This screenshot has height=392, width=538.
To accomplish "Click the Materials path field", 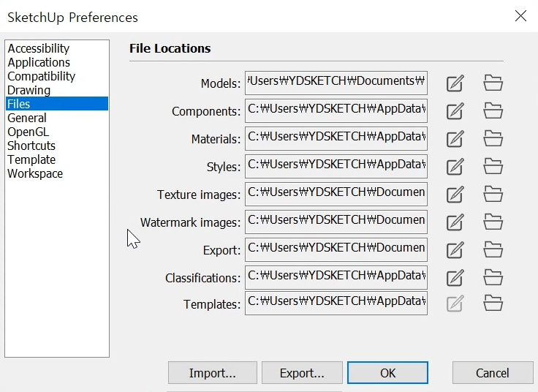I will coord(336,138).
